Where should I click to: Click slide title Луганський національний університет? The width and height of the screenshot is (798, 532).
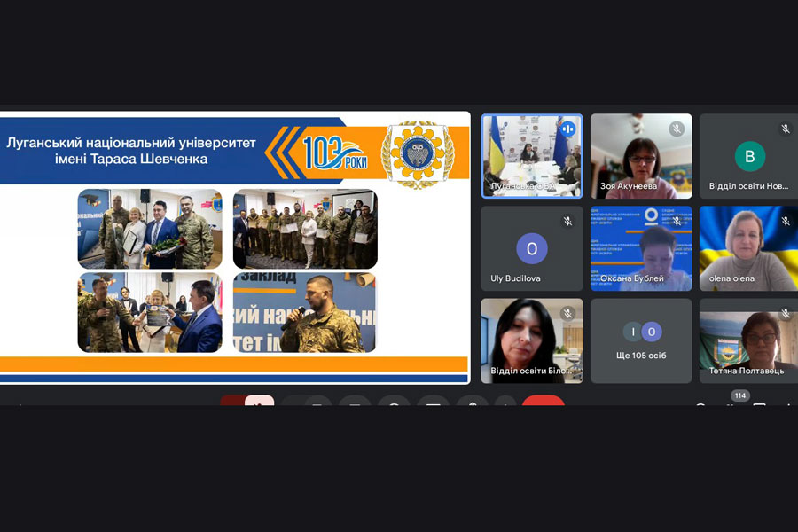coord(131,143)
